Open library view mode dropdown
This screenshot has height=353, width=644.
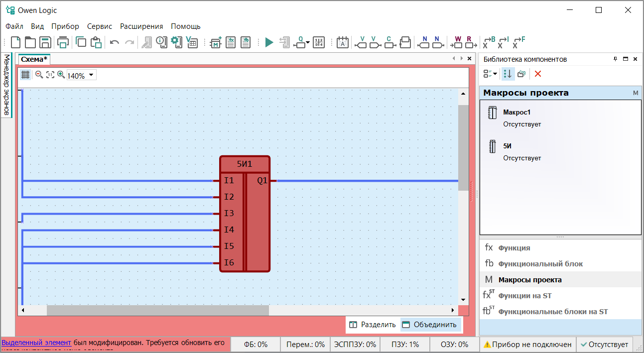pyautogui.click(x=490, y=74)
